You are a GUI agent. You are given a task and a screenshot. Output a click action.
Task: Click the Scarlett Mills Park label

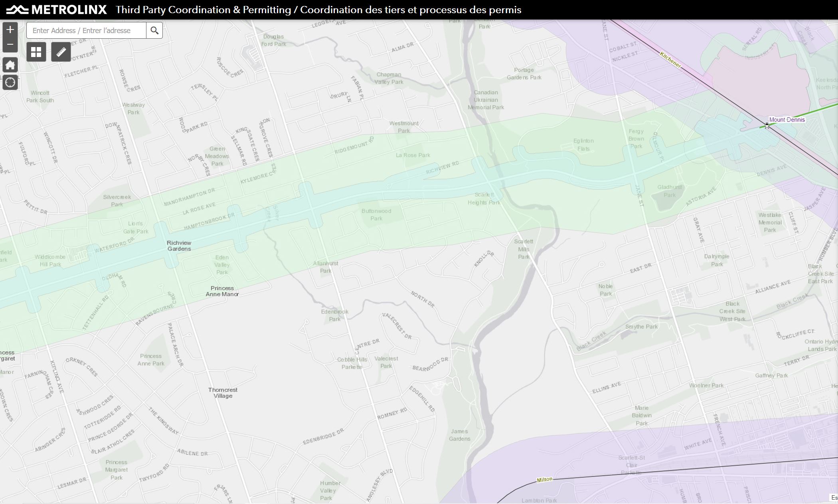[524, 249]
